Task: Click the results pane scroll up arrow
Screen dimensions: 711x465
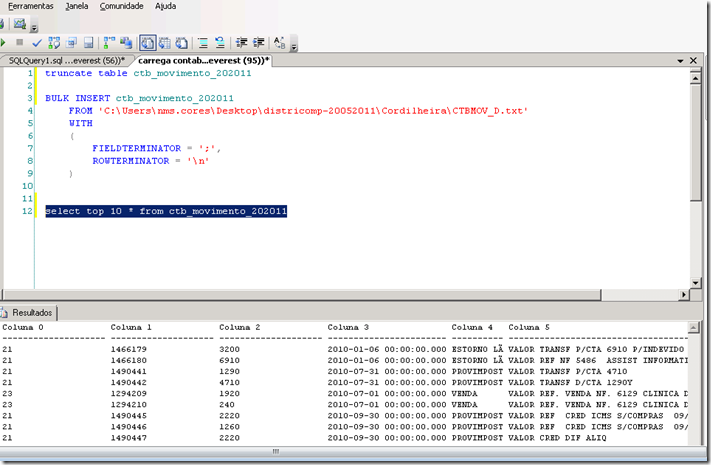Action: coord(693,328)
